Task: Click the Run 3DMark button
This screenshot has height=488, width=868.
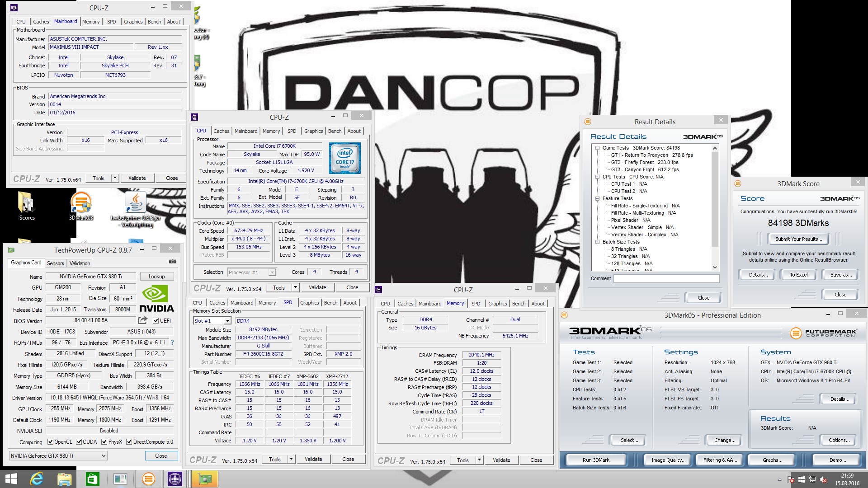Action: click(x=595, y=460)
